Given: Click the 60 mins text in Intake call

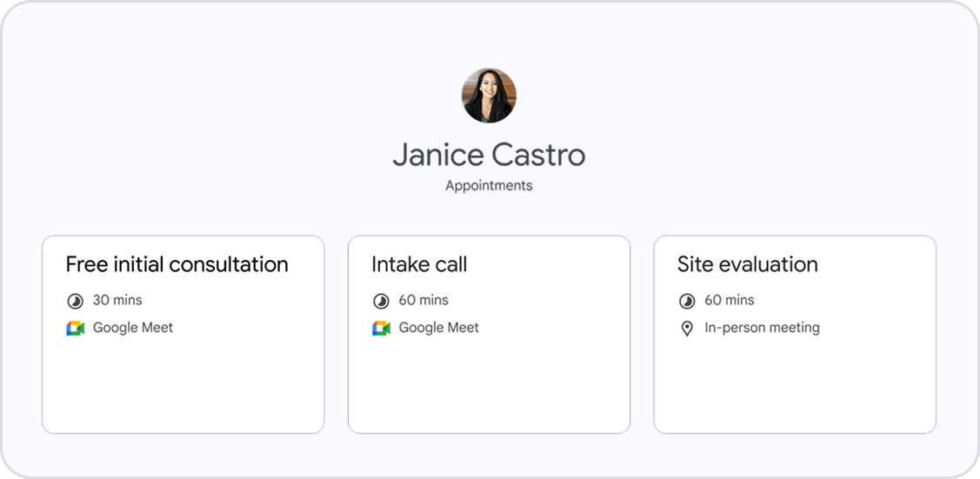Looking at the screenshot, I should [x=423, y=300].
